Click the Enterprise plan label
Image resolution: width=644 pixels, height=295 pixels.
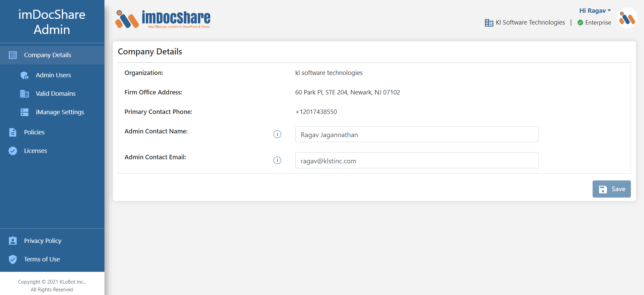(598, 23)
